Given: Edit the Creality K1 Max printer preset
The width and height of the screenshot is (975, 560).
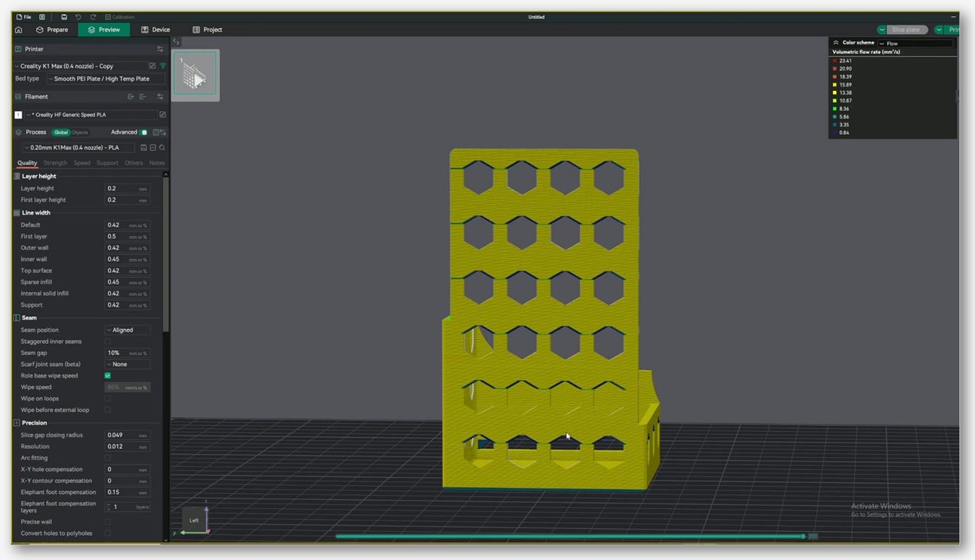Looking at the screenshot, I should tap(153, 66).
